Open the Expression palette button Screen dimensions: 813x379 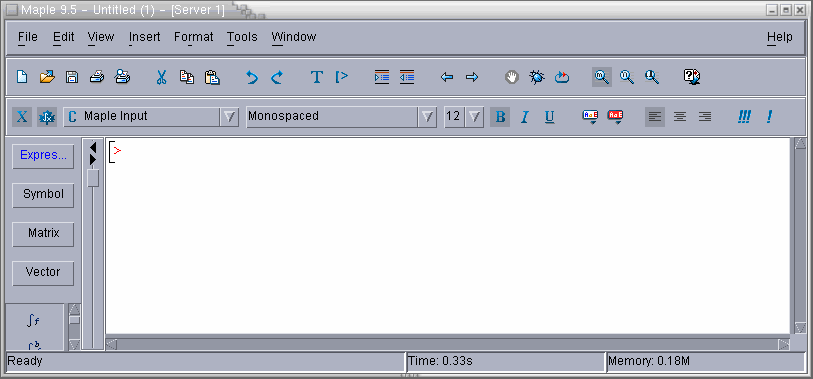pyautogui.click(x=43, y=156)
